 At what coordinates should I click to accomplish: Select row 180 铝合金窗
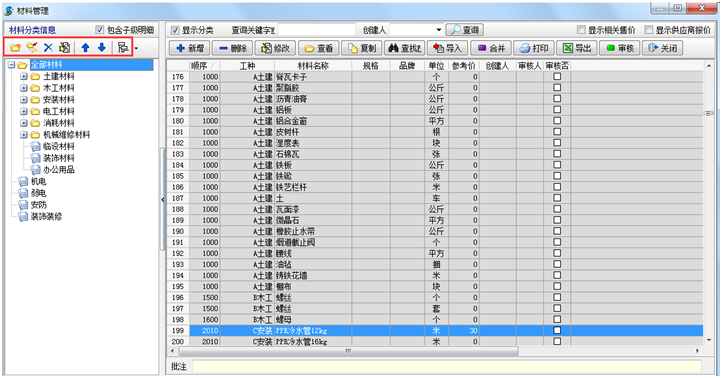coord(435,121)
